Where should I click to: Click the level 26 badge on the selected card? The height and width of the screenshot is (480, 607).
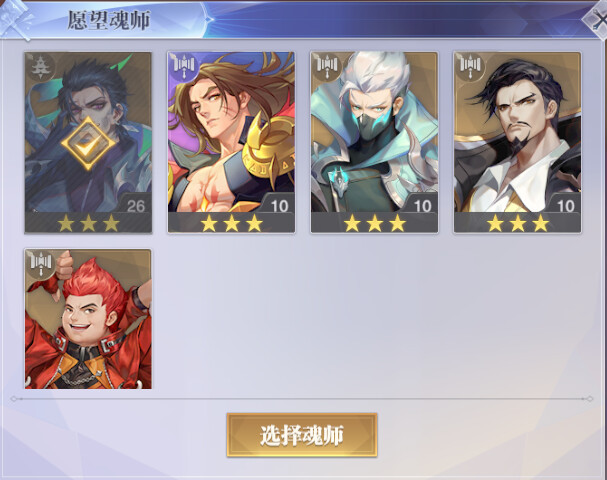pos(136,205)
